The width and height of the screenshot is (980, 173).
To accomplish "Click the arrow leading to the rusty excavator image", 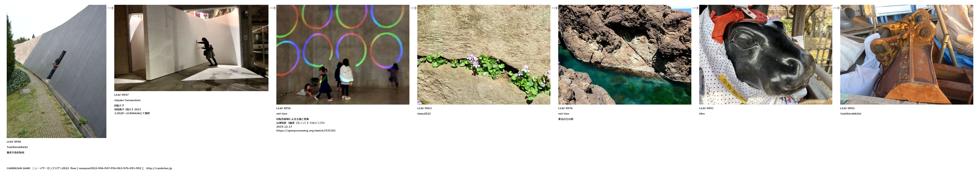I will [x=836, y=8].
